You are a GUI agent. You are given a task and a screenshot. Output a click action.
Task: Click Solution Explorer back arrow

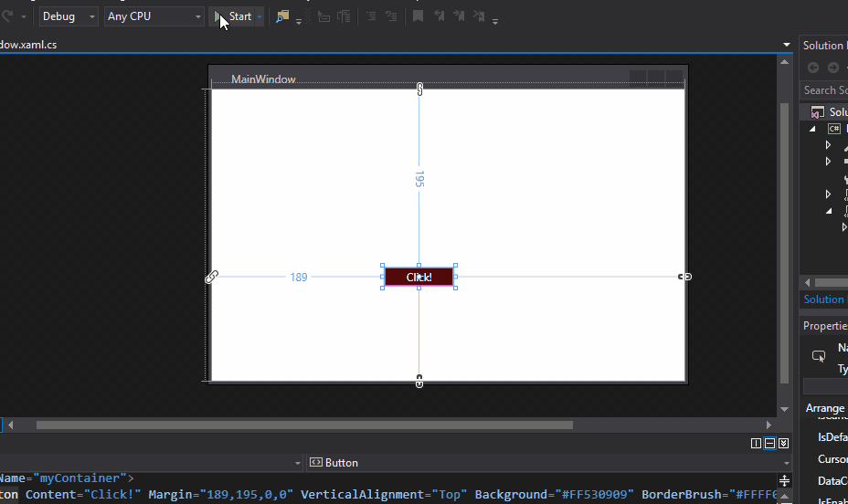click(x=812, y=68)
